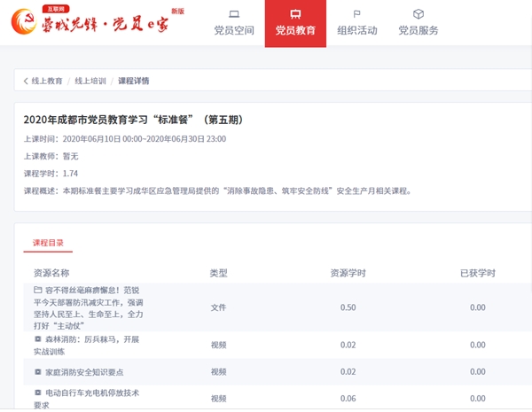Click the flag icon above 组织活动
The image size is (532, 412).
356,14
